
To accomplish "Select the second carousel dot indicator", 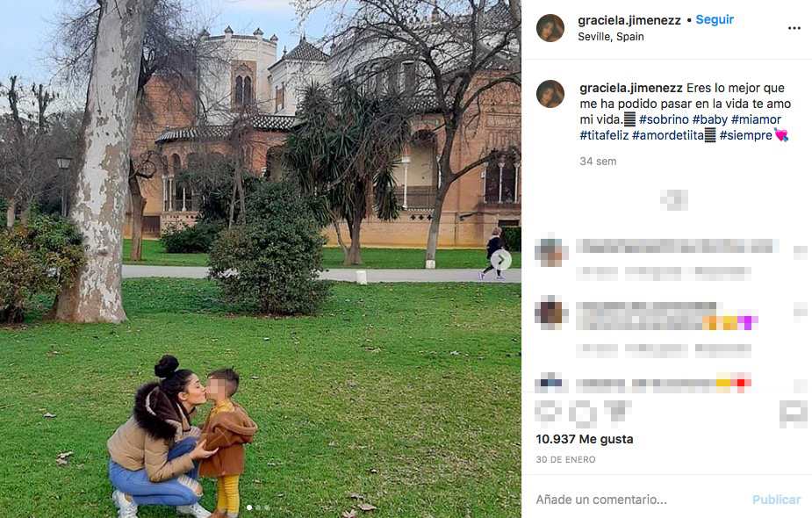I will 258,507.
